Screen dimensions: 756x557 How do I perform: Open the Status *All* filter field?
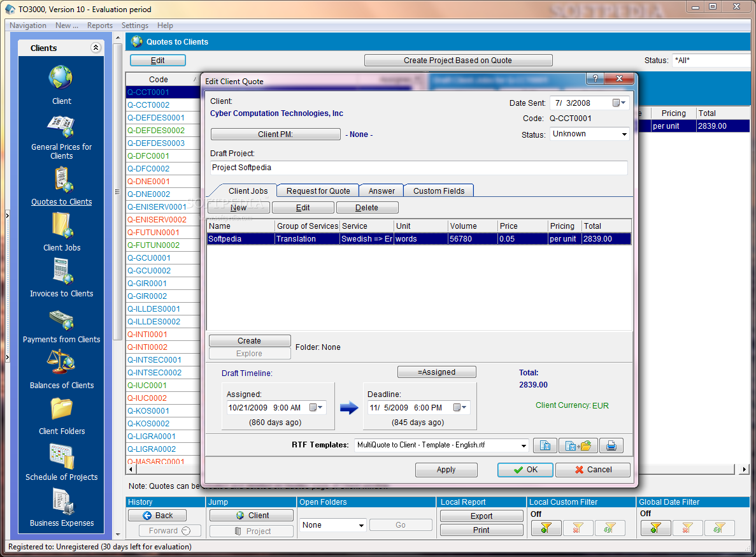tap(711, 61)
